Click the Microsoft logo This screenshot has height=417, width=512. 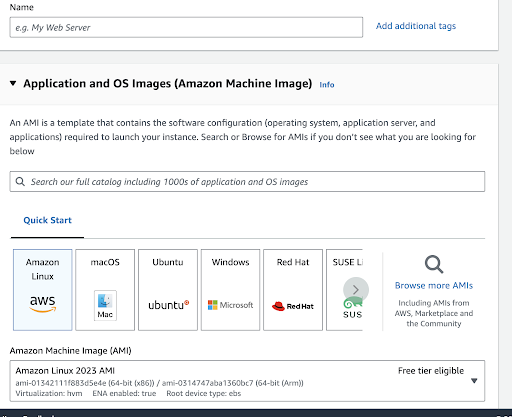click(x=230, y=305)
